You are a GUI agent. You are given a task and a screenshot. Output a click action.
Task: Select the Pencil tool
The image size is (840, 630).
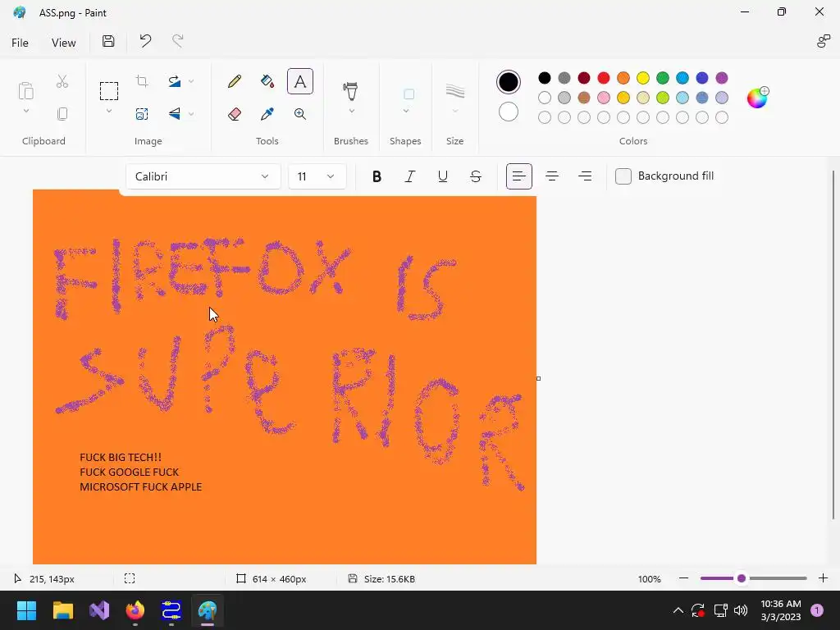pyautogui.click(x=235, y=81)
